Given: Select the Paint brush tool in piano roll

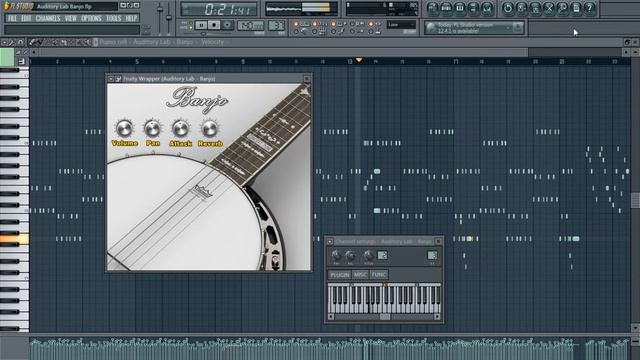Looking at the screenshot, I should pos(40,42).
